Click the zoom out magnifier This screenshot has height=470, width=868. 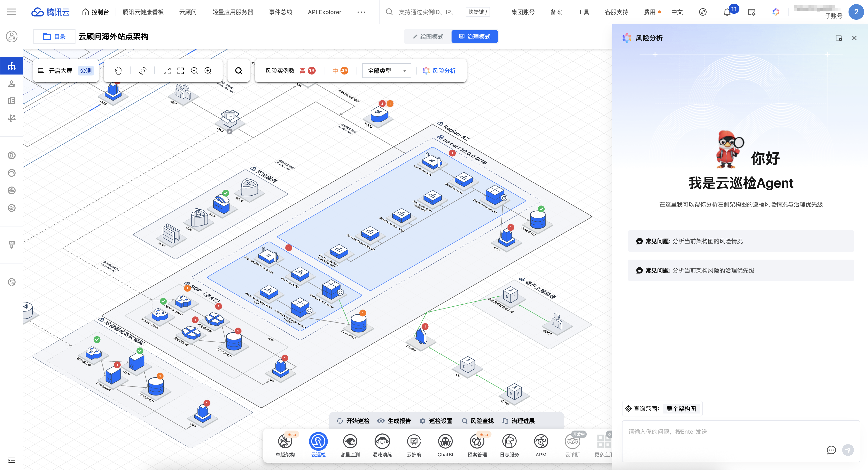pos(194,70)
